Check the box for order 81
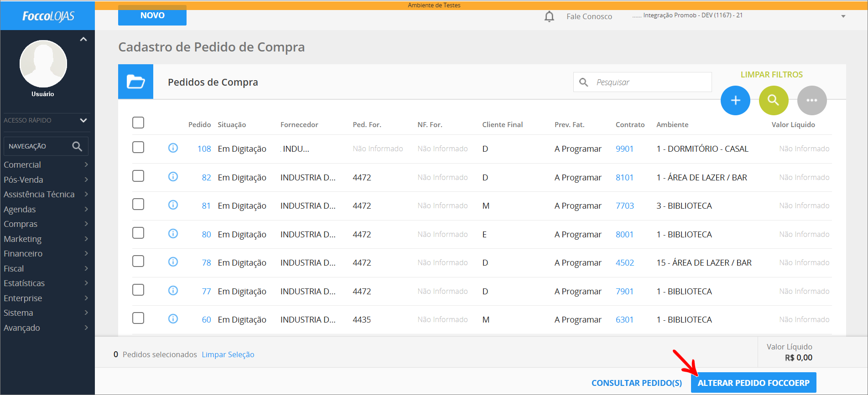868x395 pixels. point(138,204)
